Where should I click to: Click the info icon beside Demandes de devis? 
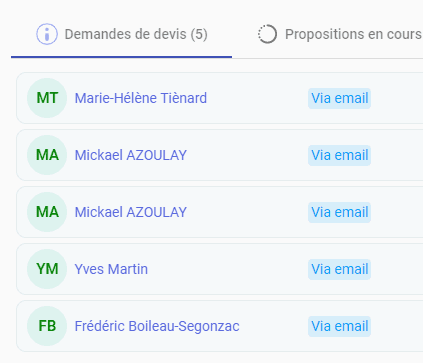[x=47, y=34]
